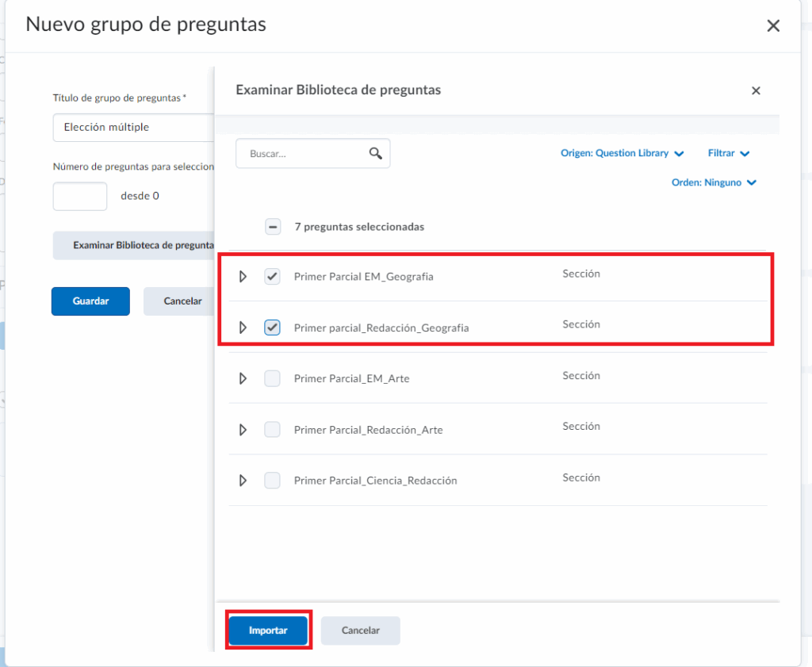Close the Examinar Biblioteca de preguntas panel

(x=756, y=91)
